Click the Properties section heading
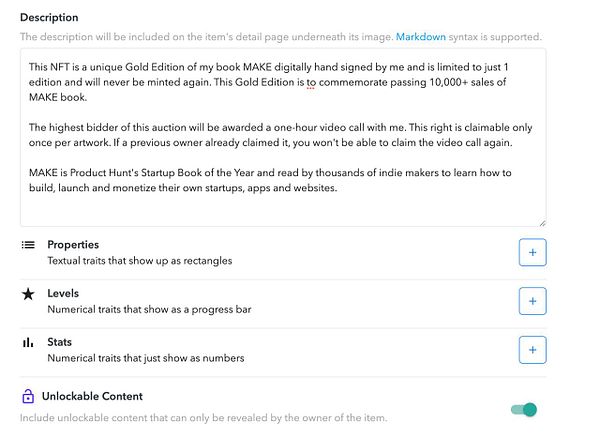 click(x=73, y=244)
